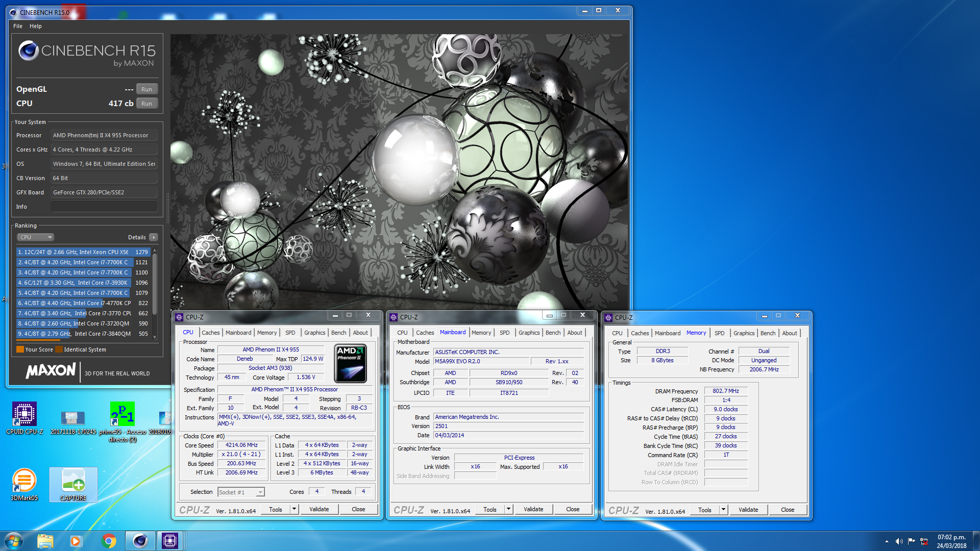Click Show Desktop strip at taskbar end
980x551 pixels.
976,541
